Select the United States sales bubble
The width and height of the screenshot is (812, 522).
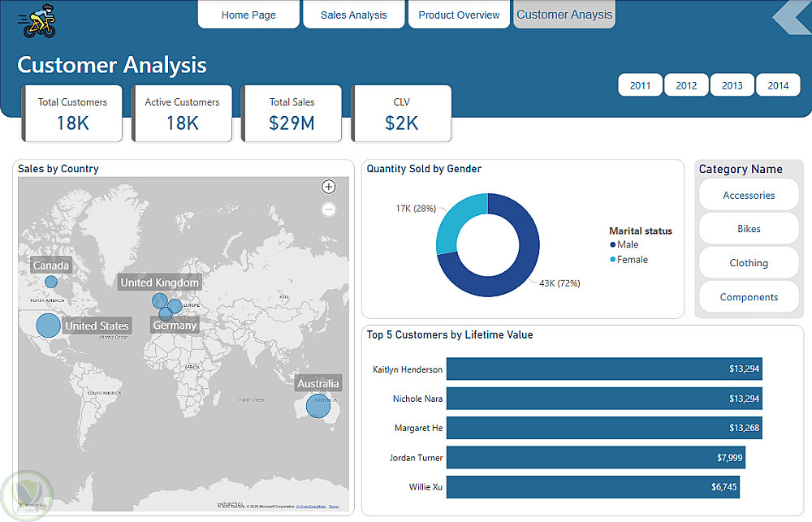(49, 326)
